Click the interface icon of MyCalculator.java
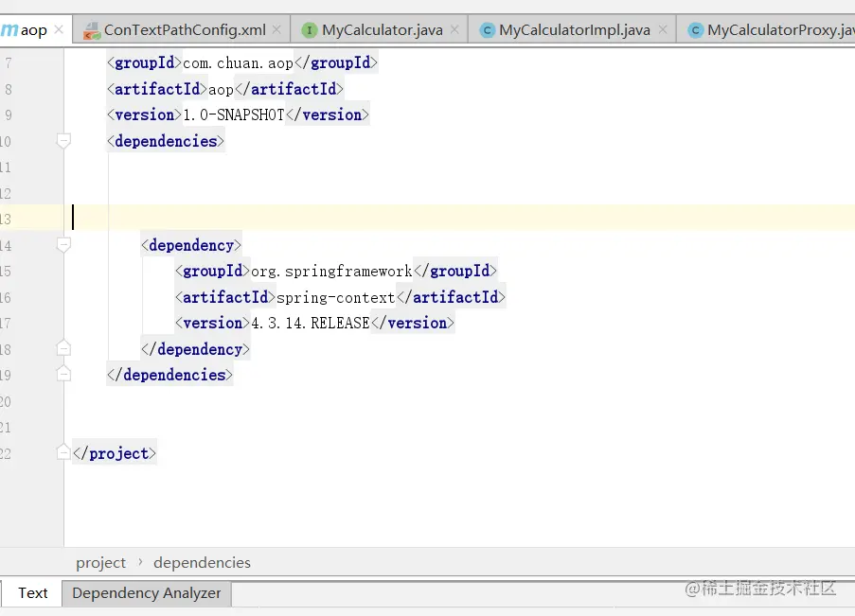Screen dimensions: 855x616 point(310,30)
